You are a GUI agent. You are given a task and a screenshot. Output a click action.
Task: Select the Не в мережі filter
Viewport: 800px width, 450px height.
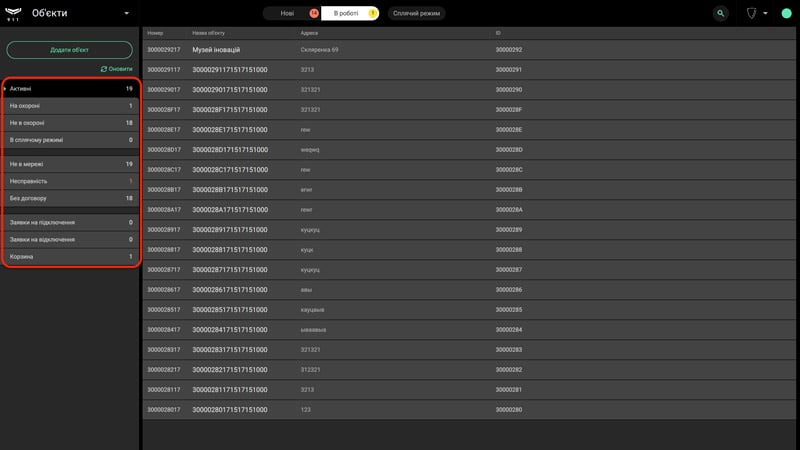point(71,164)
